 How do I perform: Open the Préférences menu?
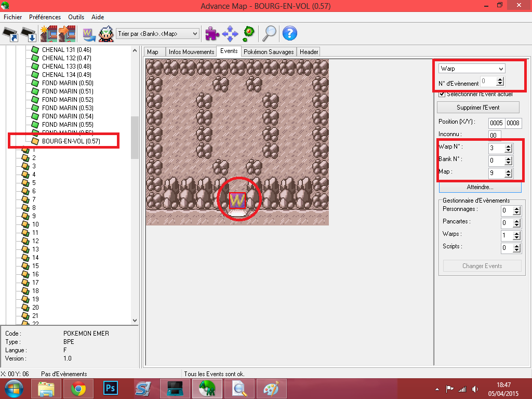point(45,17)
